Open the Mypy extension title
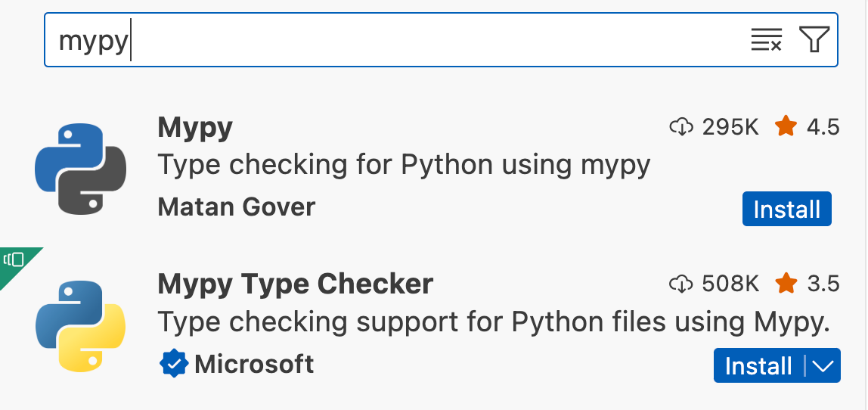 coord(195,129)
